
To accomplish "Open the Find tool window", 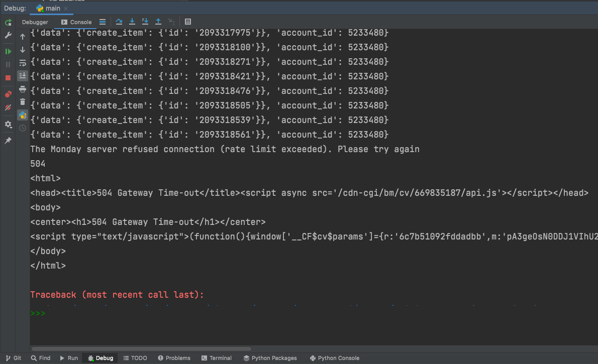I will 40,358.
